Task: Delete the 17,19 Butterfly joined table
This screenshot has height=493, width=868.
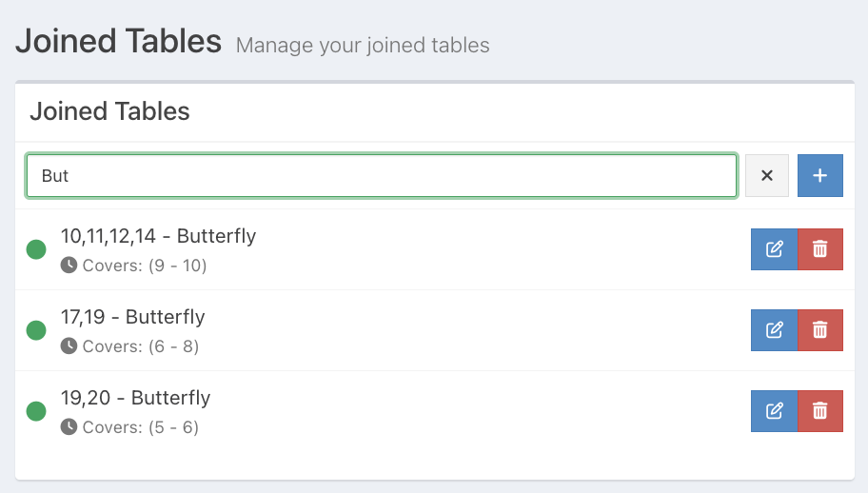Action: 819,330
